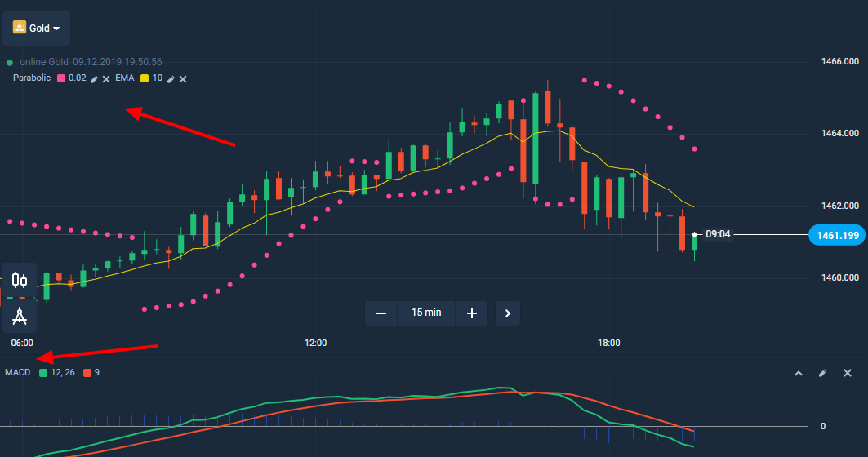Open the drawing tools compass icon
868x457 pixels.
click(x=20, y=314)
